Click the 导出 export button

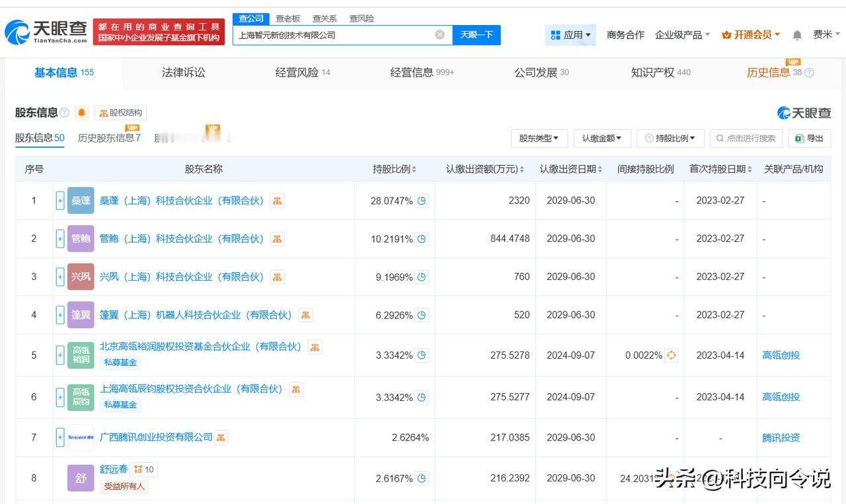810,138
